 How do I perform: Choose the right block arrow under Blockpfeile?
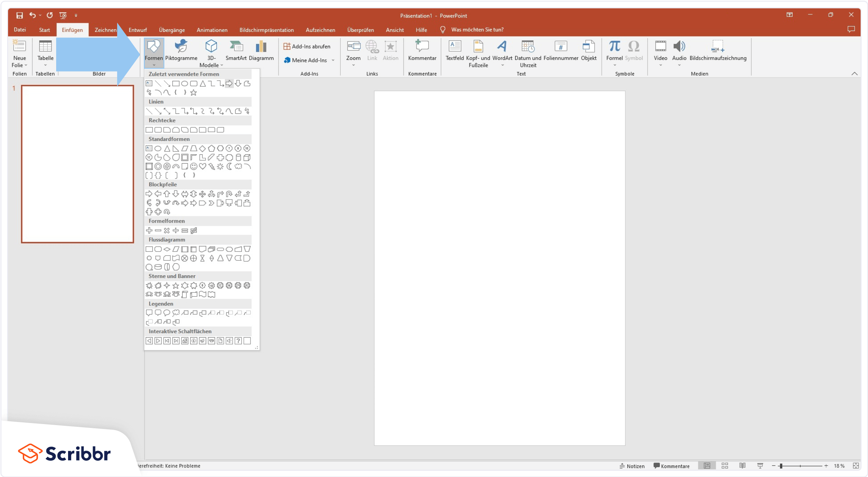[x=149, y=194]
